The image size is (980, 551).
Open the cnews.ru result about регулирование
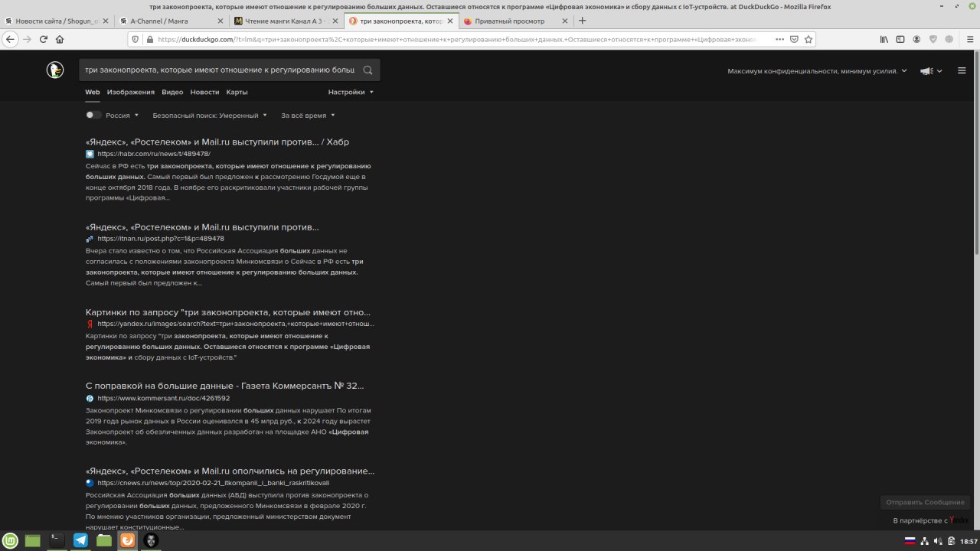pos(230,471)
